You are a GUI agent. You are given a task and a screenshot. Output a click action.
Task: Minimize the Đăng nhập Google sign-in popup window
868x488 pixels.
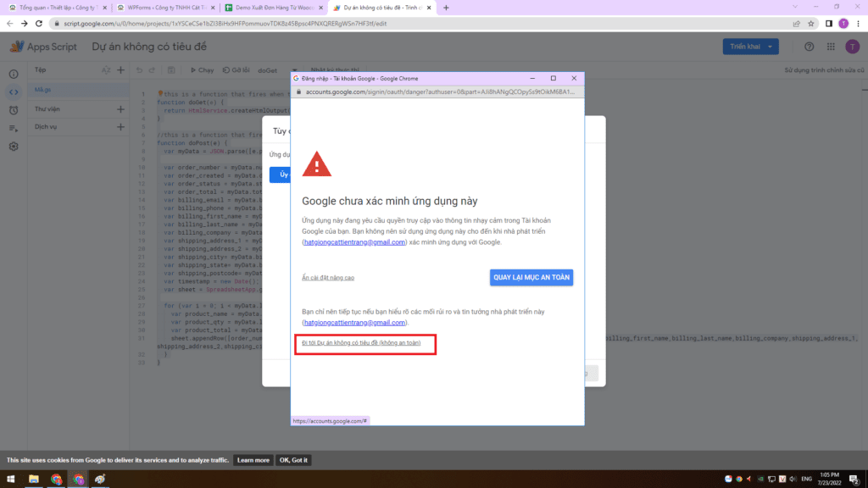tap(532, 79)
